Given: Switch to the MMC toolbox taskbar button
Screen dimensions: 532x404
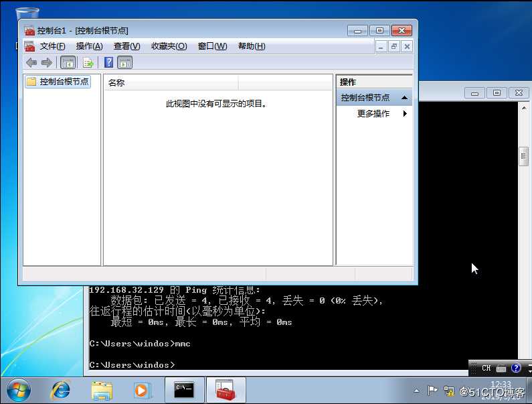Looking at the screenshot, I should (226, 390).
